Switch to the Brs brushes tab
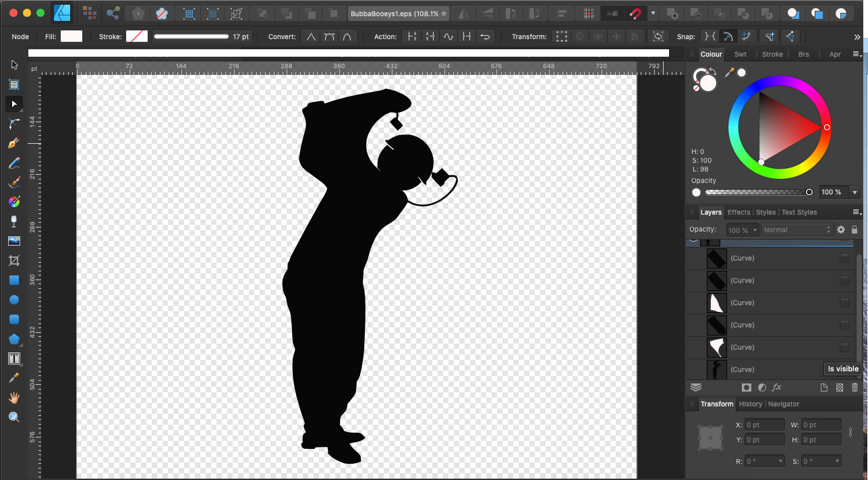Screen dimensions: 868x480 (803, 54)
